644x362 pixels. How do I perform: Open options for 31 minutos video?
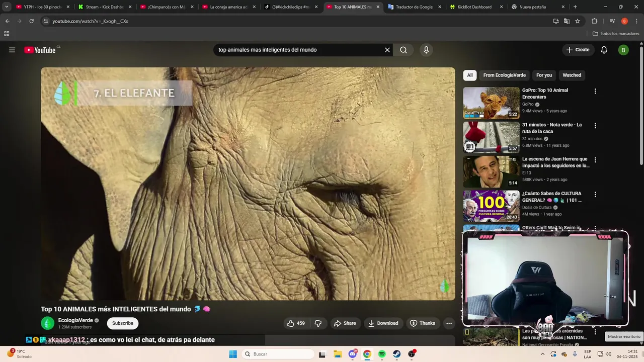point(595,126)
